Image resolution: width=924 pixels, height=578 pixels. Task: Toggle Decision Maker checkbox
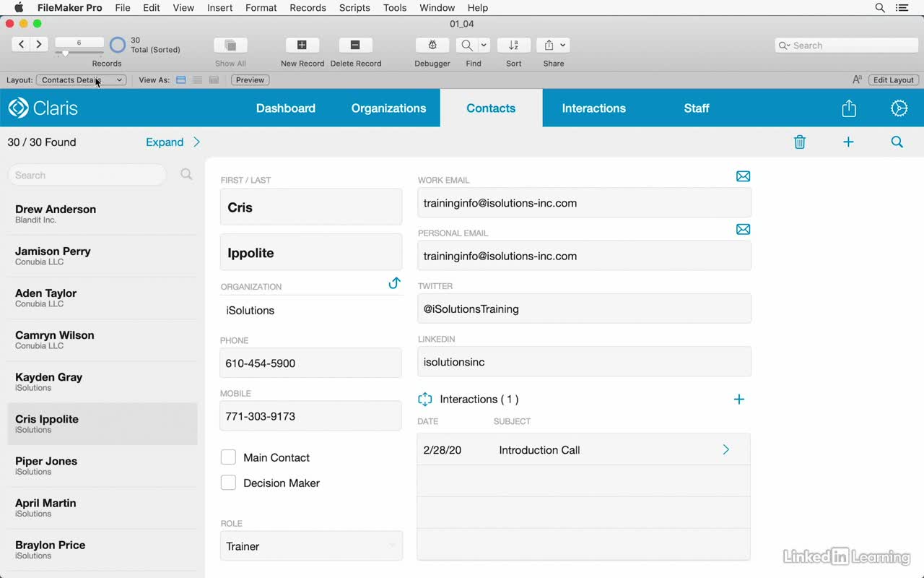click(228, 483)
